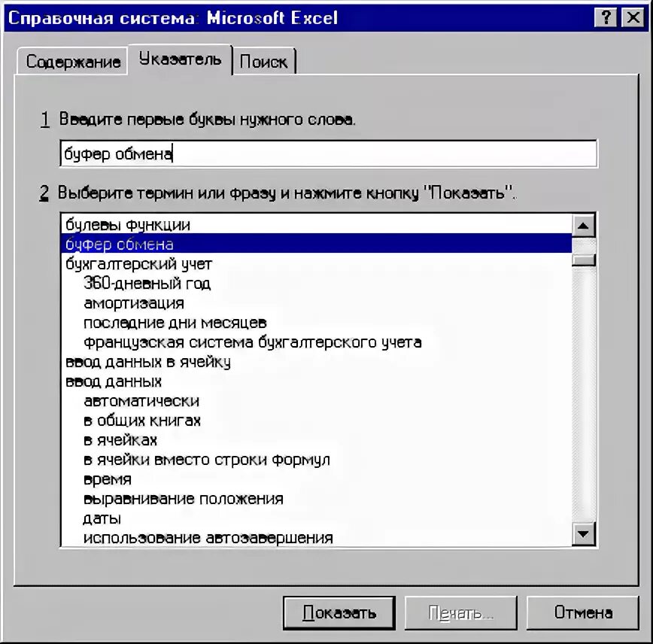Viewport: 653px width, 644px height.
Task: Choose the subentry амортизация
Action: coord(317,303)
